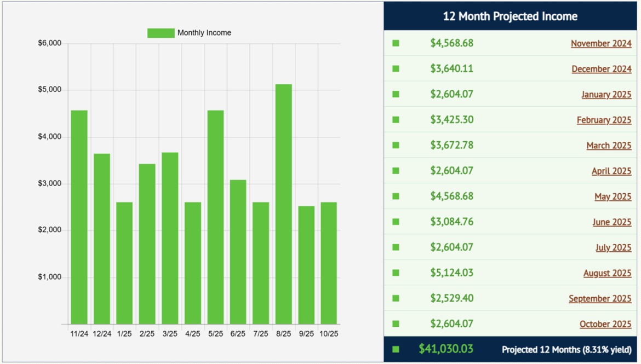Screen dimensions: 641x364
Task: Select the September 2025 month link
Action: (600, 298)
